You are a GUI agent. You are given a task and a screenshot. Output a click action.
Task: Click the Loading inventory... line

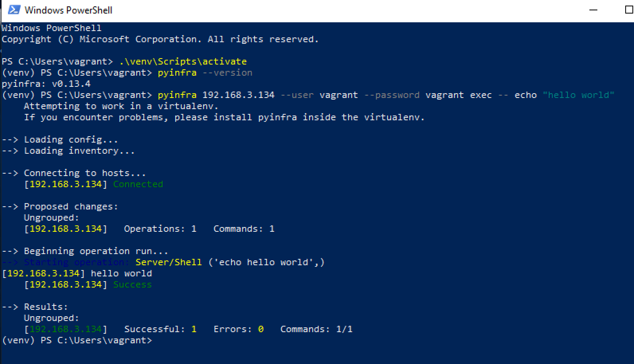click(68, 151)
